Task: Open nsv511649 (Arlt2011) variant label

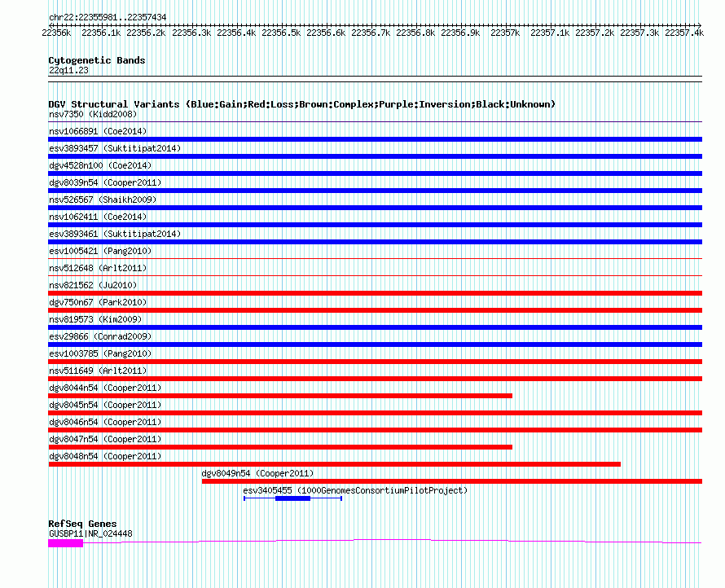Action: (x=98, y=371)
